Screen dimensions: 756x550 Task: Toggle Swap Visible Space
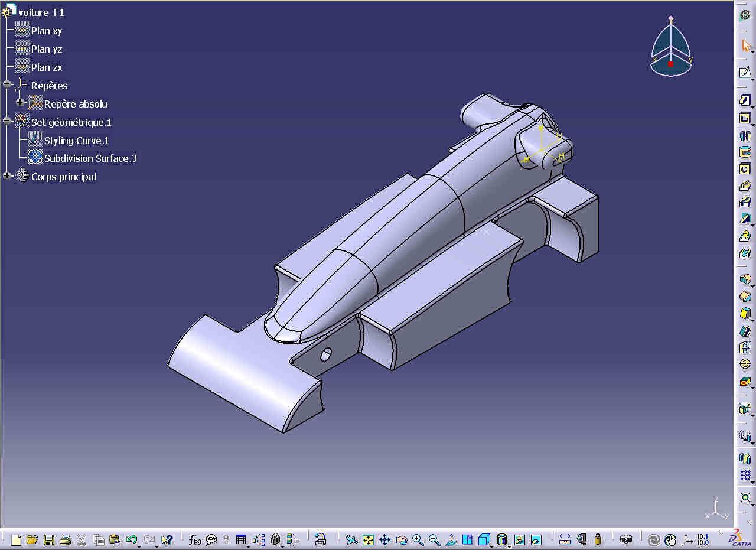(x=536, y=539)
